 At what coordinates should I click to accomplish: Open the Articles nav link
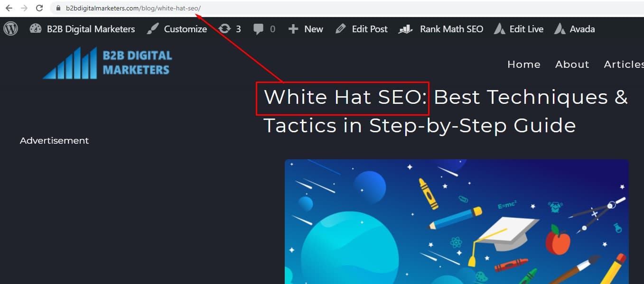coord(624,64)
